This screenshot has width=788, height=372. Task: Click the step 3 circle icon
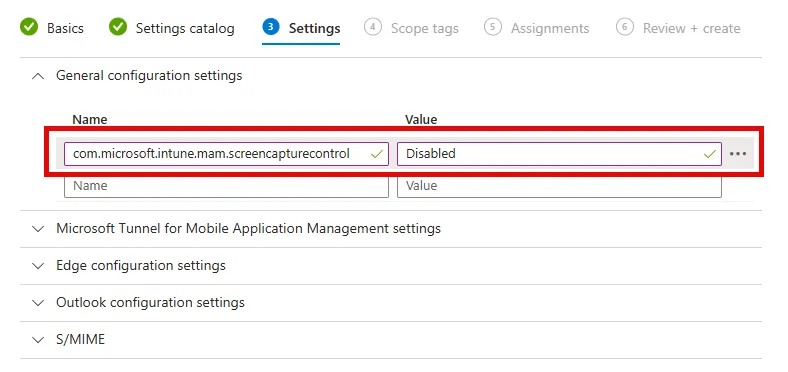[271, 27]
